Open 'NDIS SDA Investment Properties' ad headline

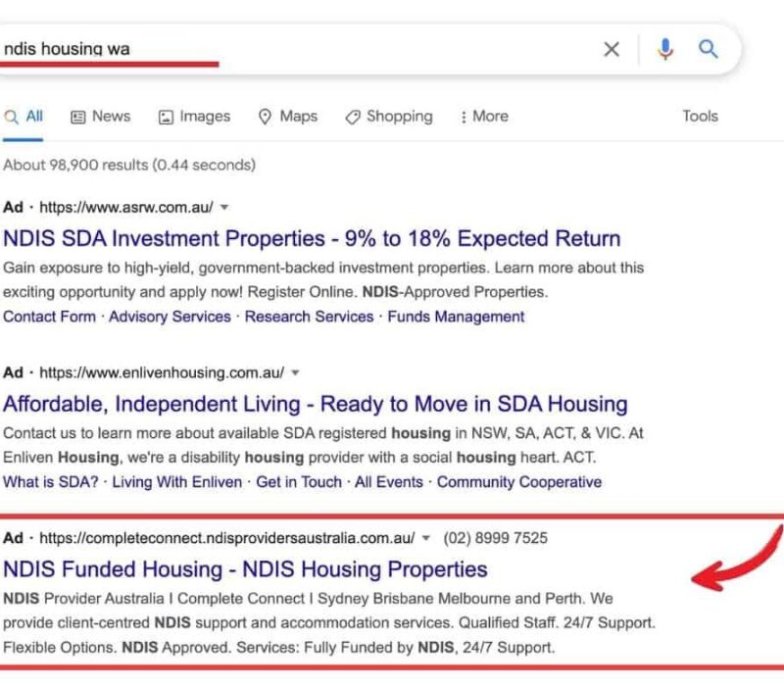(x=312, y=238)
